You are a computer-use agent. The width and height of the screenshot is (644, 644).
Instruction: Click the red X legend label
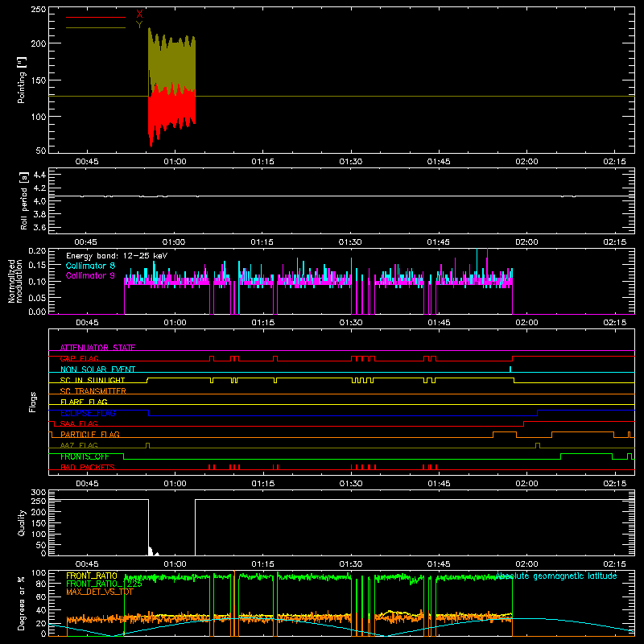coord(139,14)
